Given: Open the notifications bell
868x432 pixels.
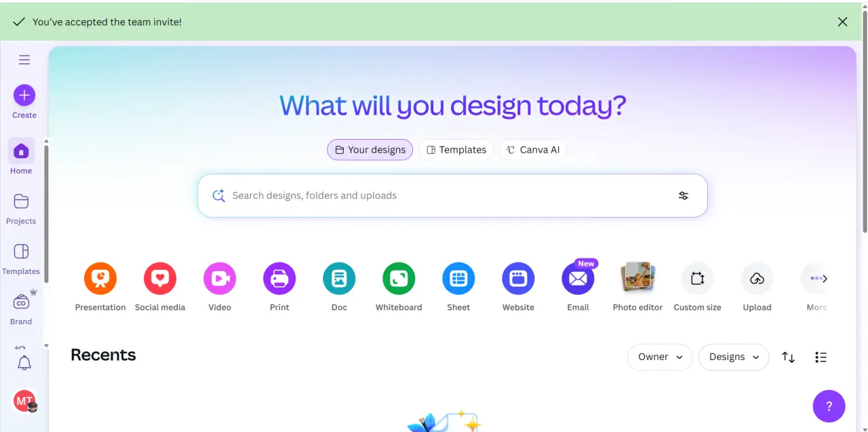Looking at the screenshot, I should click(x=24, y=363).
